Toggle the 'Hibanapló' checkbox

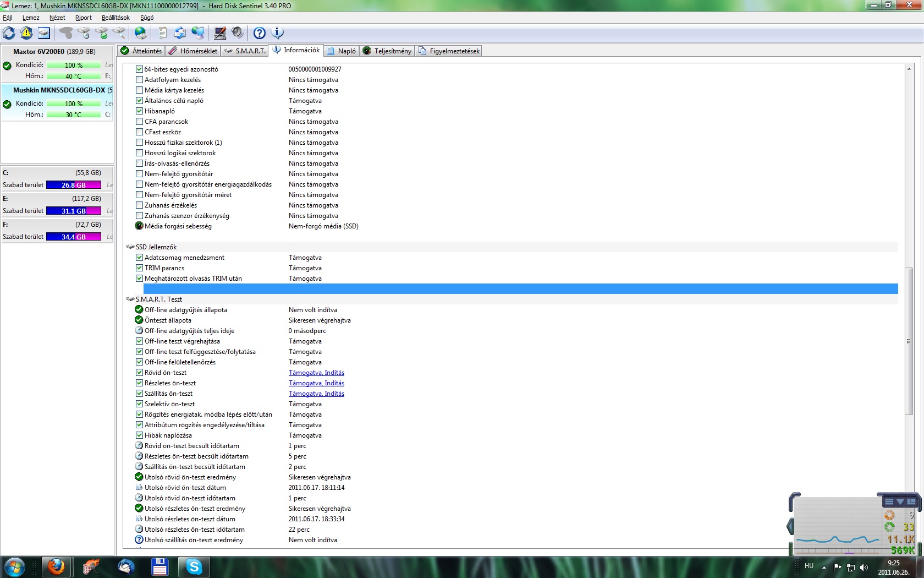(139, 111)
